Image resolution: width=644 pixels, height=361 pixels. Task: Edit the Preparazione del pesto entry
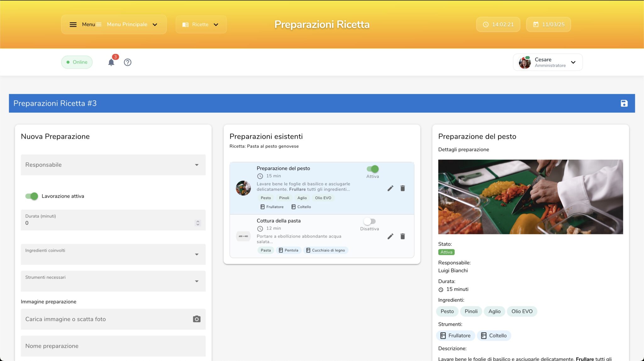pos(390,188)
